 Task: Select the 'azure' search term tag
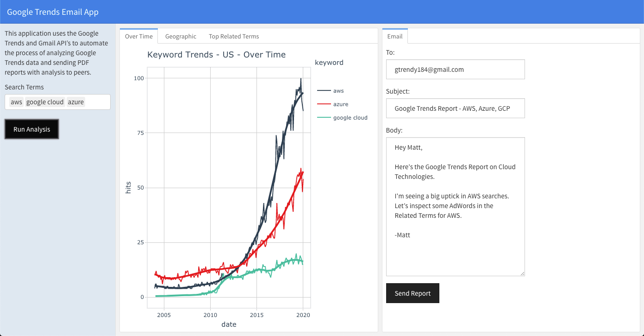76,102
